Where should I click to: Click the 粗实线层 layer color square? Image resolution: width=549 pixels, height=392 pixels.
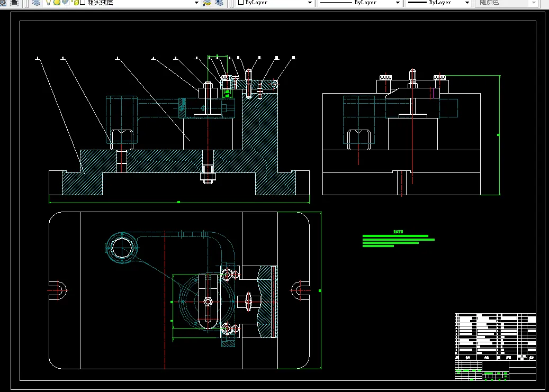82,3
